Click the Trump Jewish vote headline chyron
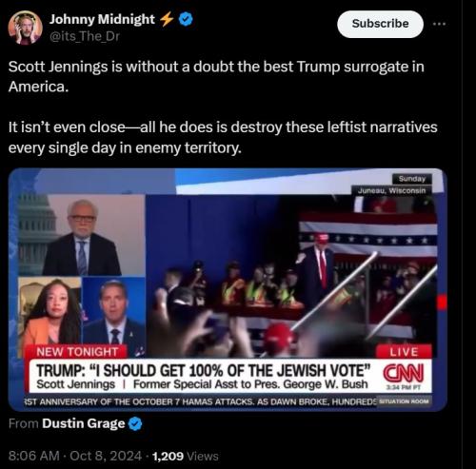Screen dimensions: 476x469 click(x=204, y=370)
